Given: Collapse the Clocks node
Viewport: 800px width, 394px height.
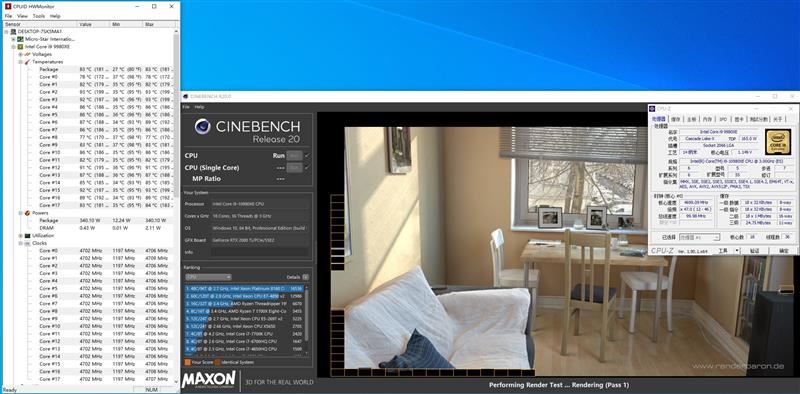Looking at the screenshot, I should tap(20, 243).
